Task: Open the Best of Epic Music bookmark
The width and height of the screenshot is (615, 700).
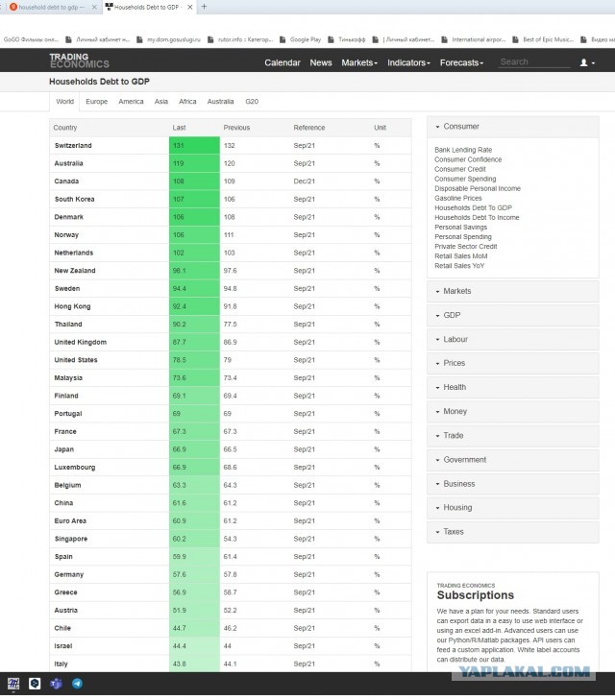Action: [543, 39]
